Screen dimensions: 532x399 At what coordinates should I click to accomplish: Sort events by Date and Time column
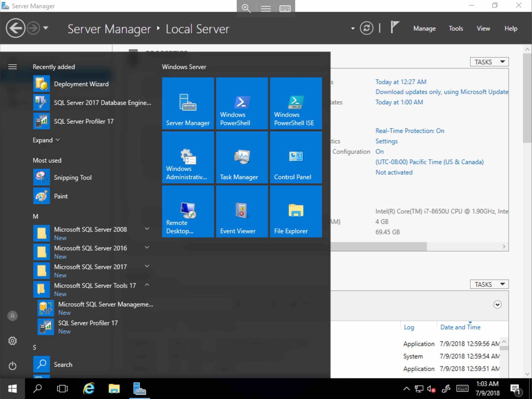(x=460, y=327)
